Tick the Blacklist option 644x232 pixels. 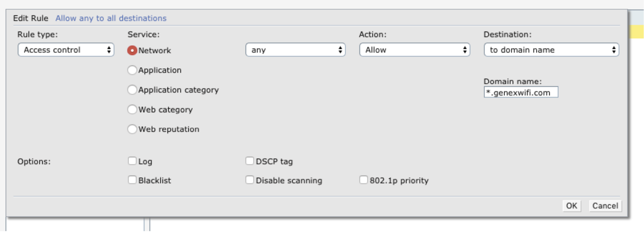click(132, 180)
